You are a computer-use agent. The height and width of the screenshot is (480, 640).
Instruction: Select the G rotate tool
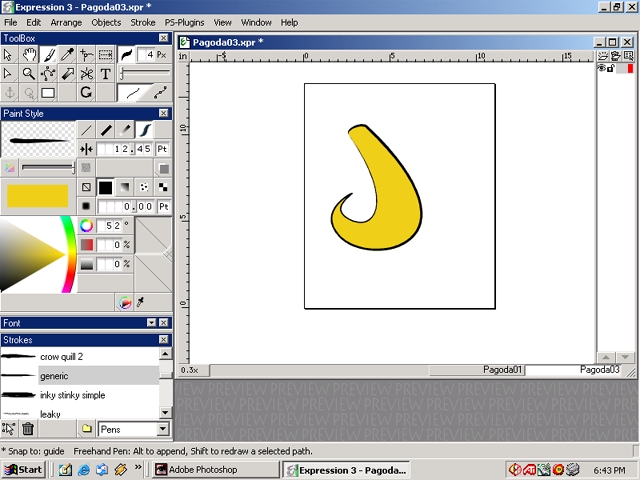tap(86, 93)
